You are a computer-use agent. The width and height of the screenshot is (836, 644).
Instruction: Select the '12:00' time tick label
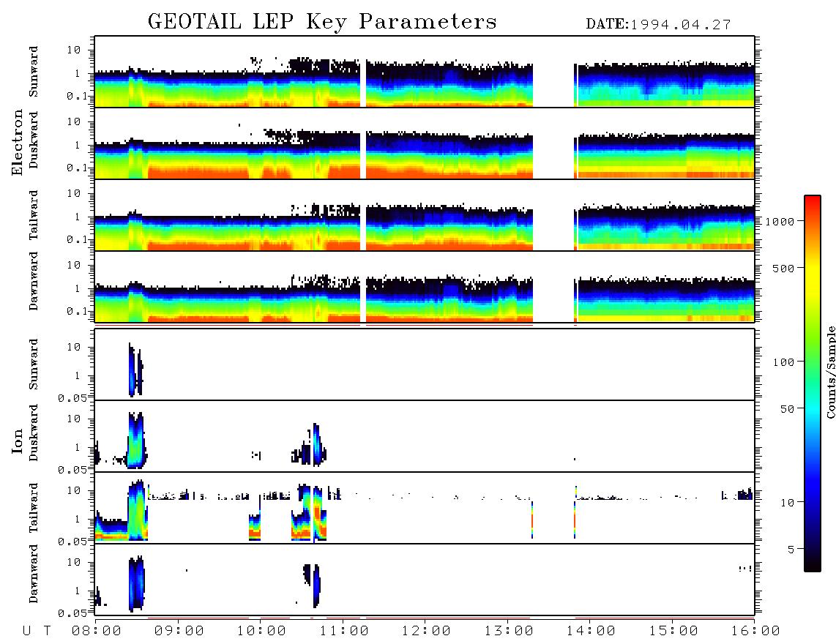[x=426, y=631]
